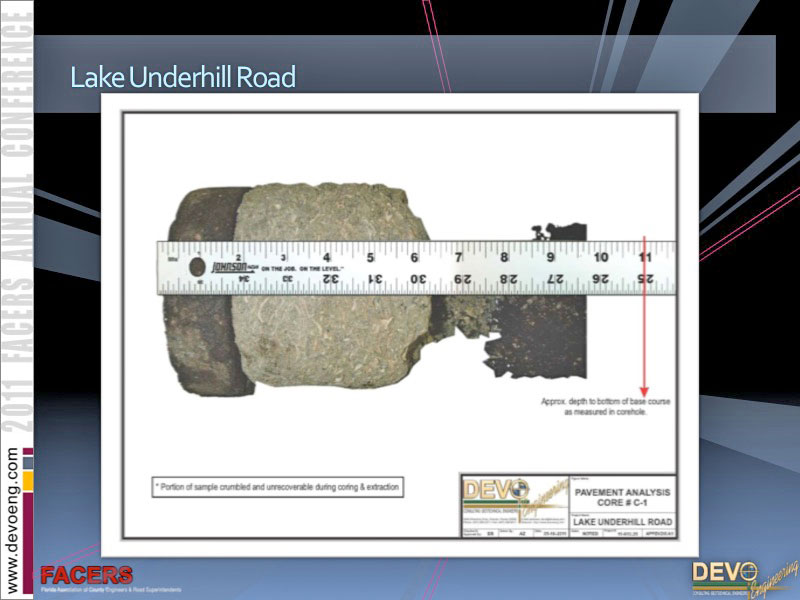Select the slide title Lake Underhill Road

(183, 77)
